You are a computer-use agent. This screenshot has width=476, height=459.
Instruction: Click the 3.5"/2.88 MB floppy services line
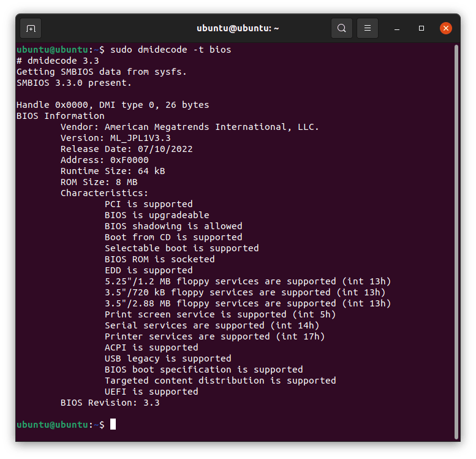247,303
